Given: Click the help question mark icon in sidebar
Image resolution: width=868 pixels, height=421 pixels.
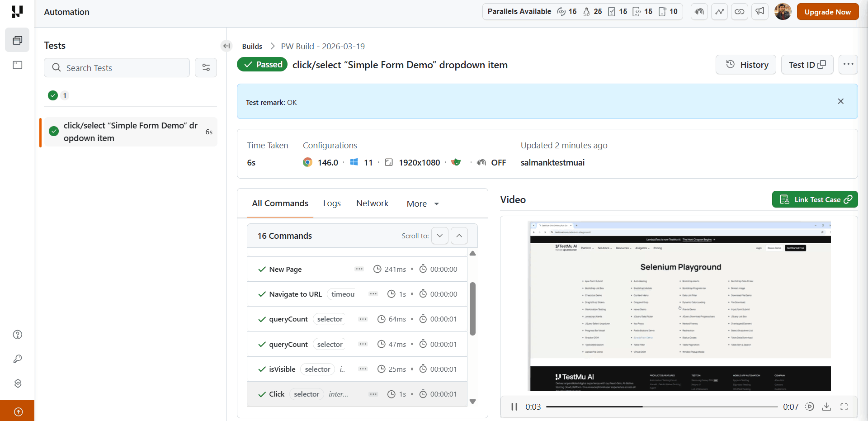Looking at the screenshot, I should point(17,335).
